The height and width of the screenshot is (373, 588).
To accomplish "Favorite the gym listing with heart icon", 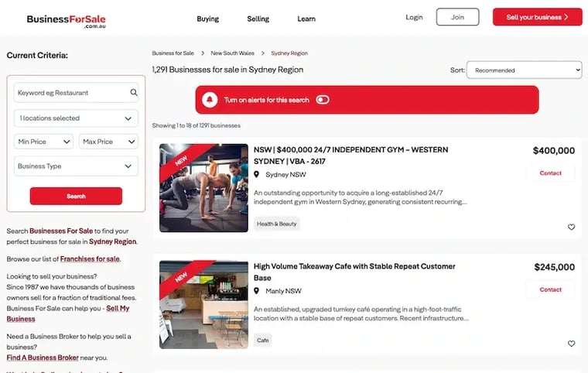I will coord(572,227).
